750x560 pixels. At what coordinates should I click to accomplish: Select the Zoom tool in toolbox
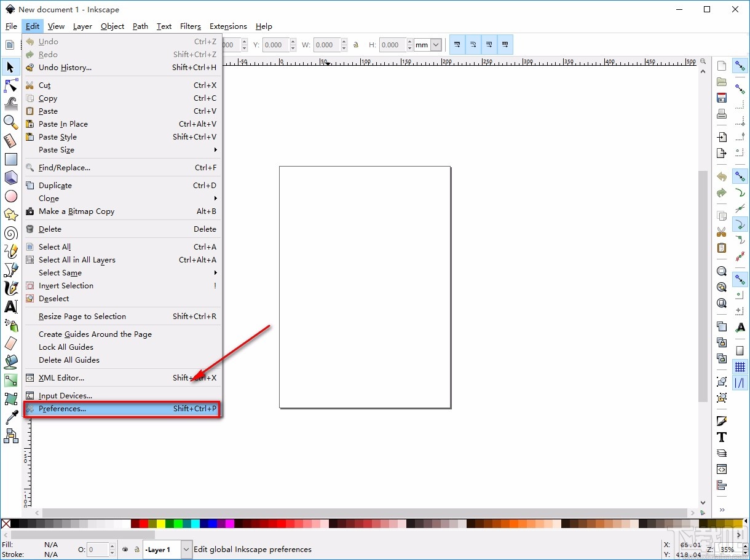(10, 122)
